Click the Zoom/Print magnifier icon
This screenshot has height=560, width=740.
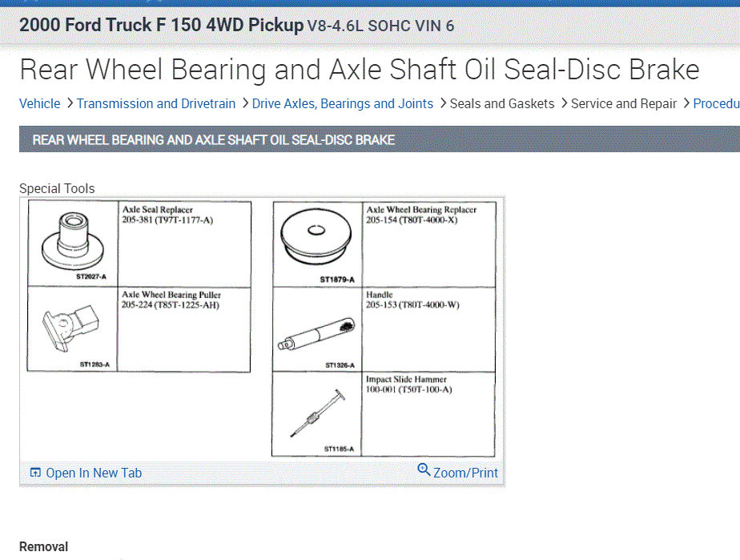click(x=424, y=470)
